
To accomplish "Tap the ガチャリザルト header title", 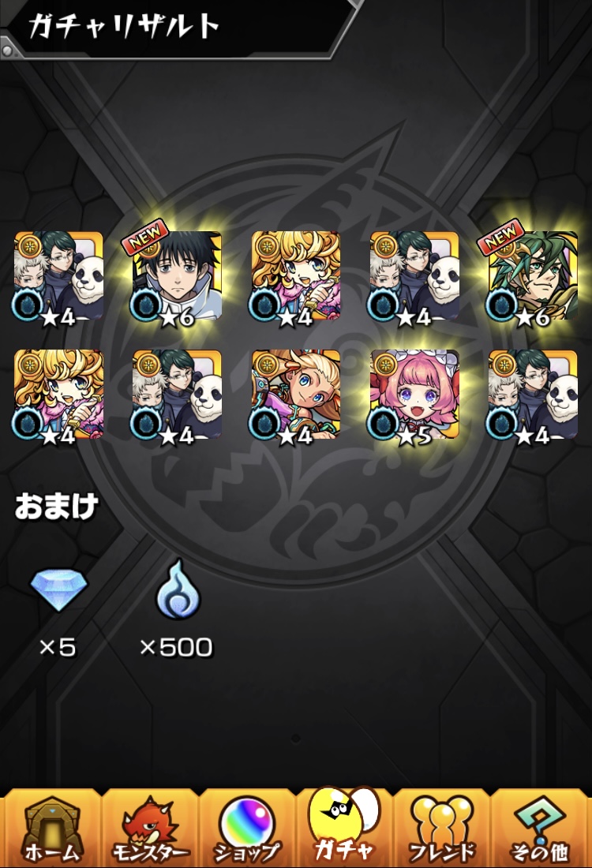I will [x=123, y=26].
